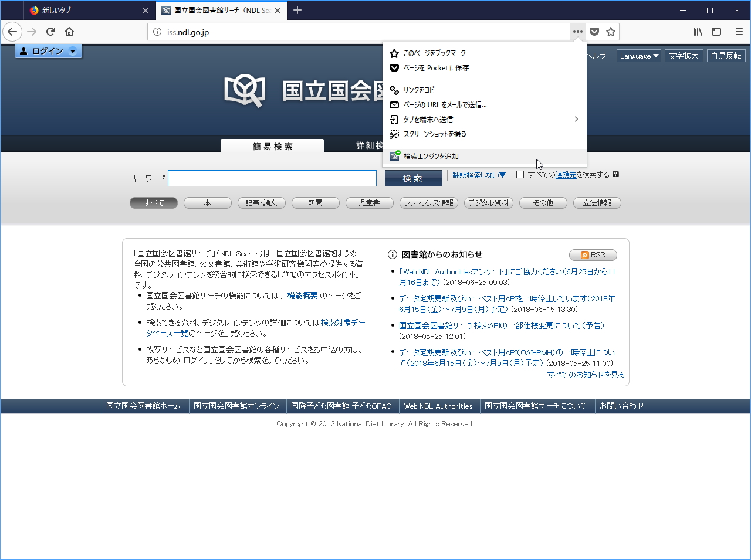The image size is (751, 560).
Task: Select the すべて category filter
Action: pyautogui.click(x=154, y=203)
